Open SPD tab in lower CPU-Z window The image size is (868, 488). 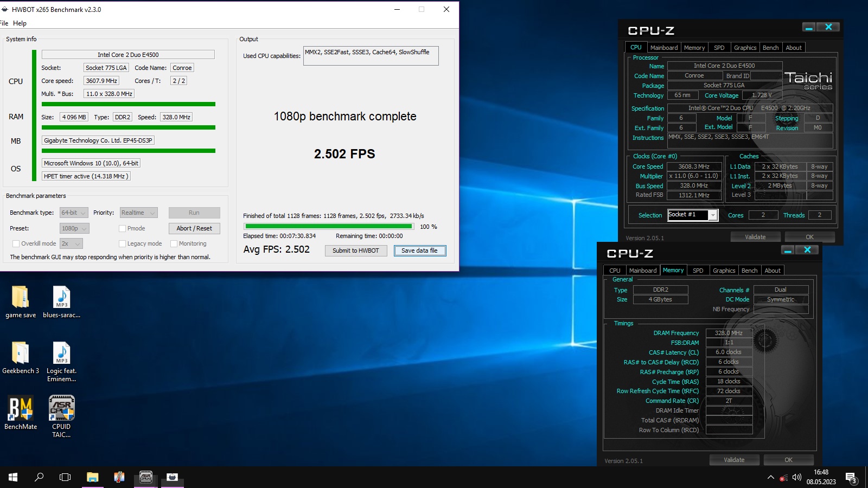(698, 271)
